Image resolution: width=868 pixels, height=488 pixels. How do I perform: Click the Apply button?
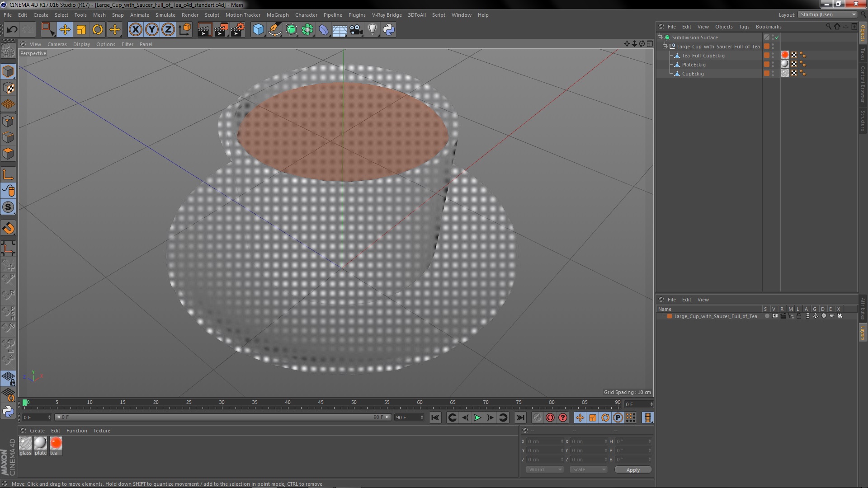pyautogui.click(x=632, y=470)
